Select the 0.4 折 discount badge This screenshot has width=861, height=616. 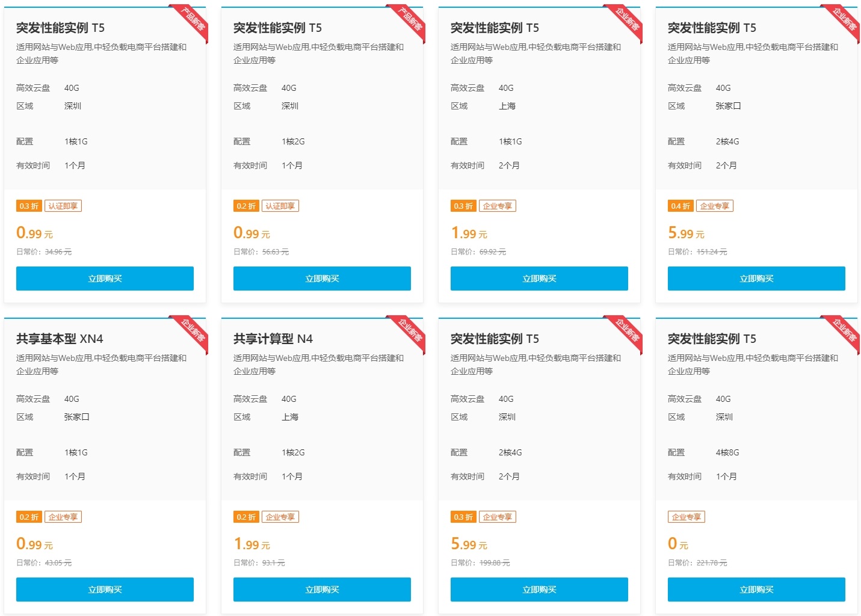pyautogui.click(x=680, y=206)
